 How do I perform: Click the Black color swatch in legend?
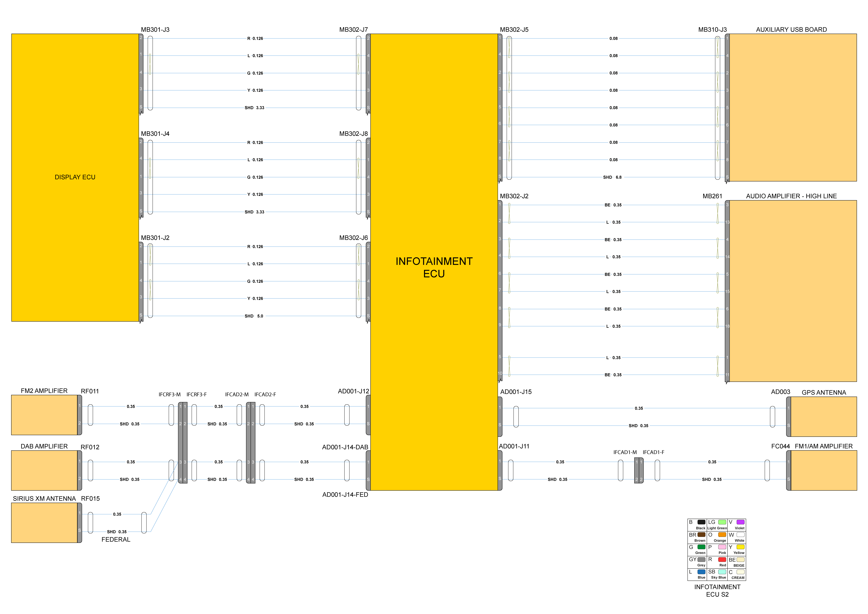(x=701, y=522)
